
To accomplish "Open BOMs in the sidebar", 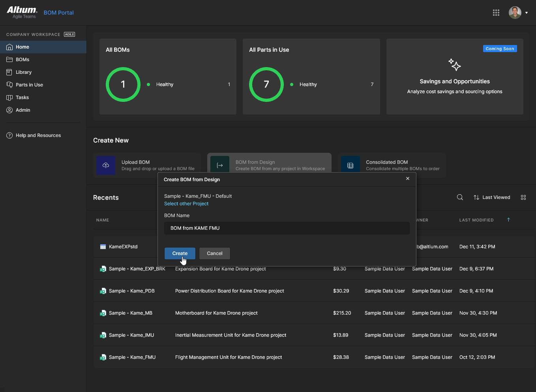I will pyautogui.click(x=22, y=60).
